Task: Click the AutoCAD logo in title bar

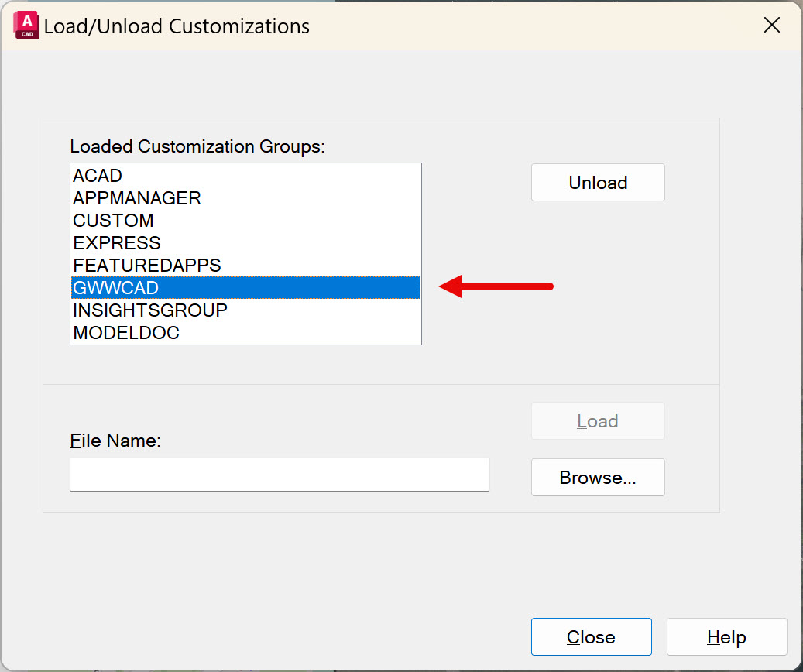Action: (26, 26)
